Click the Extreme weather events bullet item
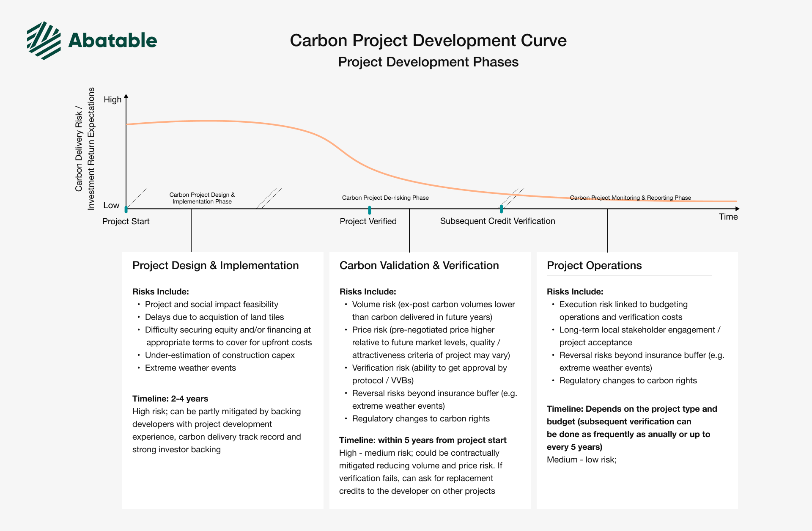 (x=190, y=368)
